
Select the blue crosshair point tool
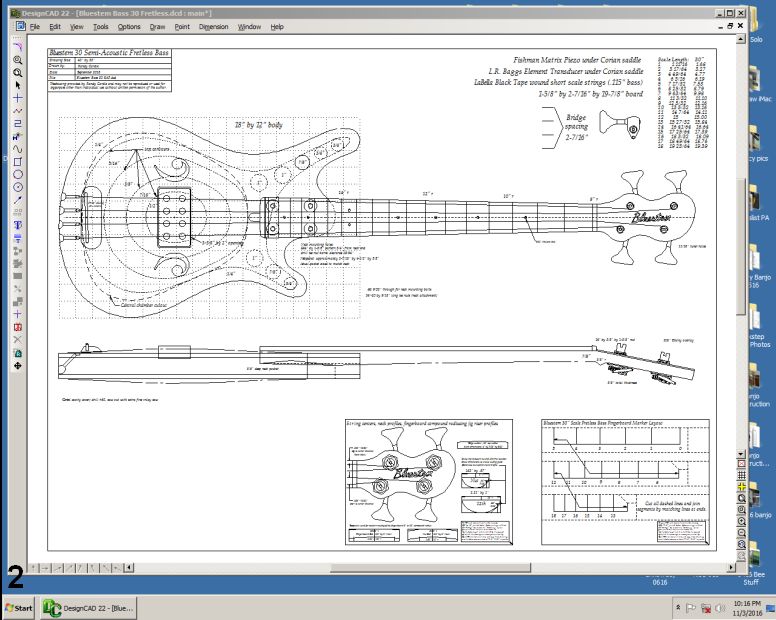coord(17,98)
